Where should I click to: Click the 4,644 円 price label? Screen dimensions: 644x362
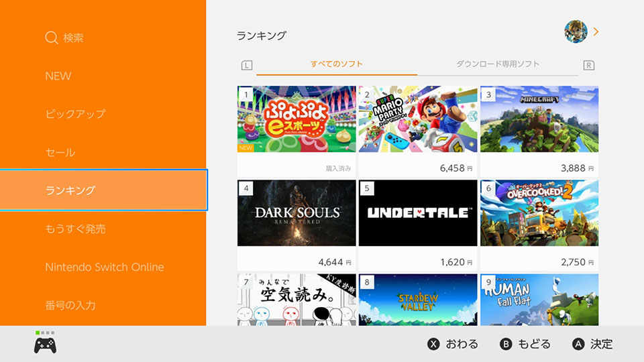335,262
